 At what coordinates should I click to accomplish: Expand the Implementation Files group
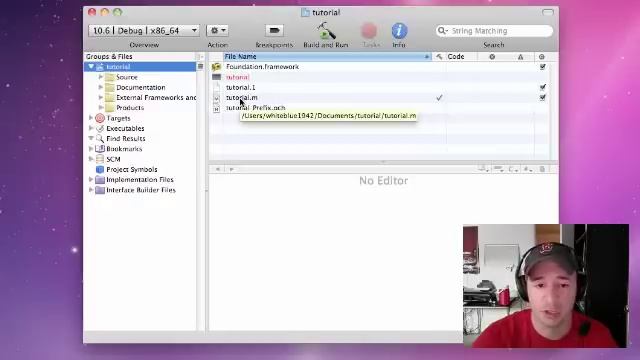tap(91, 180)
